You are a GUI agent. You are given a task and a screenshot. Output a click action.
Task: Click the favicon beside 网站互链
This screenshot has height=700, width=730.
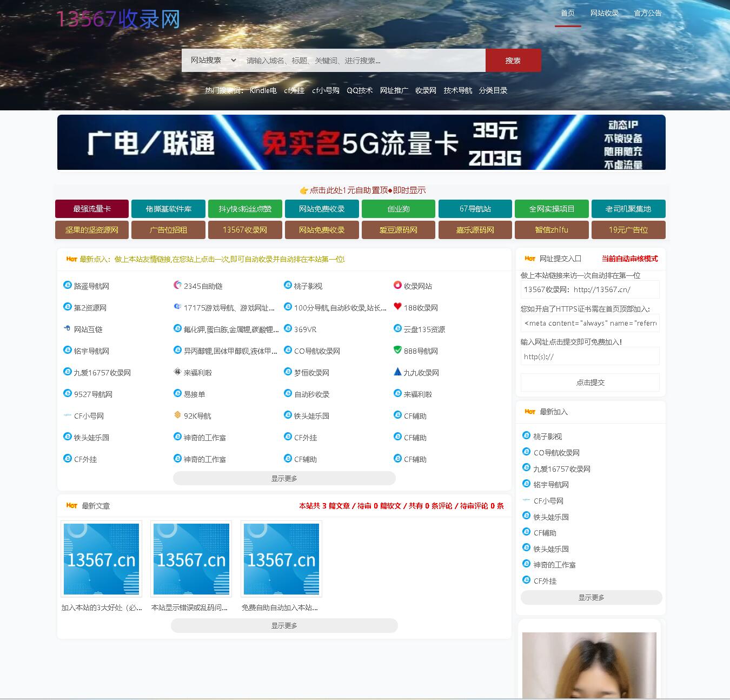68,328
